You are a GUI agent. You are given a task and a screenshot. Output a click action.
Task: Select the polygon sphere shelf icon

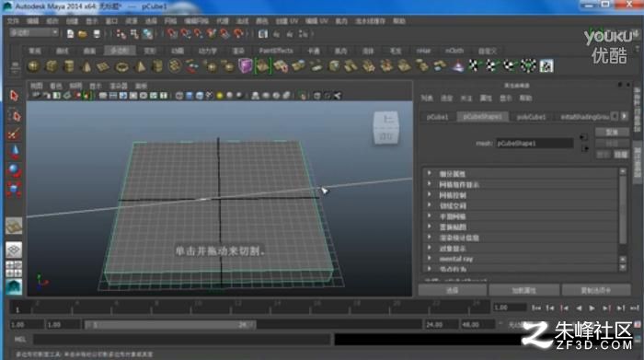[33, 66]
